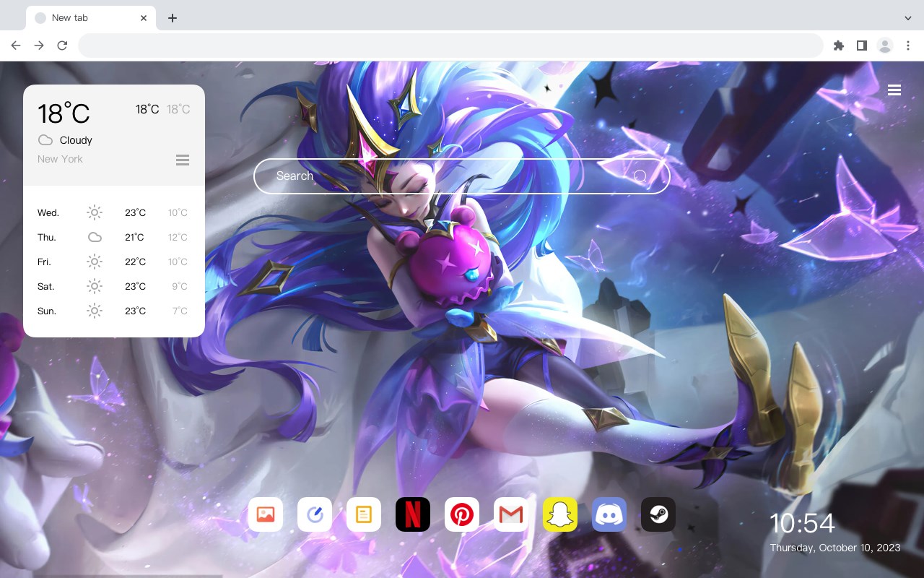Select the Sat. forecast row label
Image resolution: width=924 pixels, height=578 pixels.
coord(46,287)
